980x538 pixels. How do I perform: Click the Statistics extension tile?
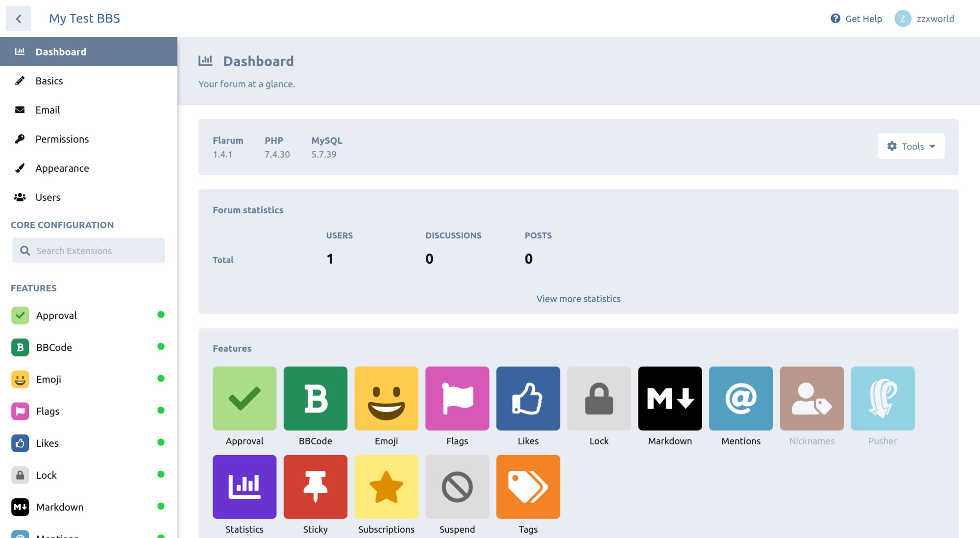(244, 487)
